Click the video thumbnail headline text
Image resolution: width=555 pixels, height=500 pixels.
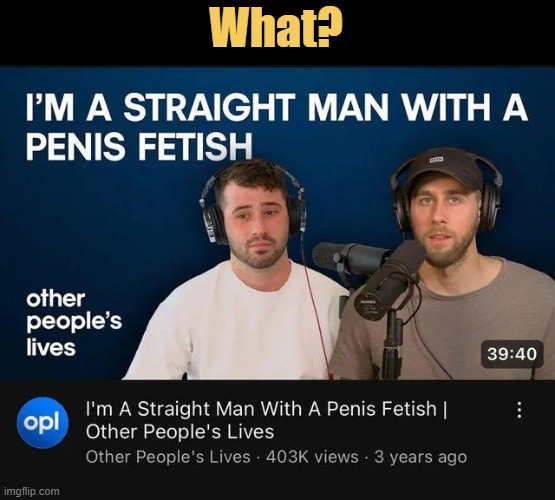277,126
